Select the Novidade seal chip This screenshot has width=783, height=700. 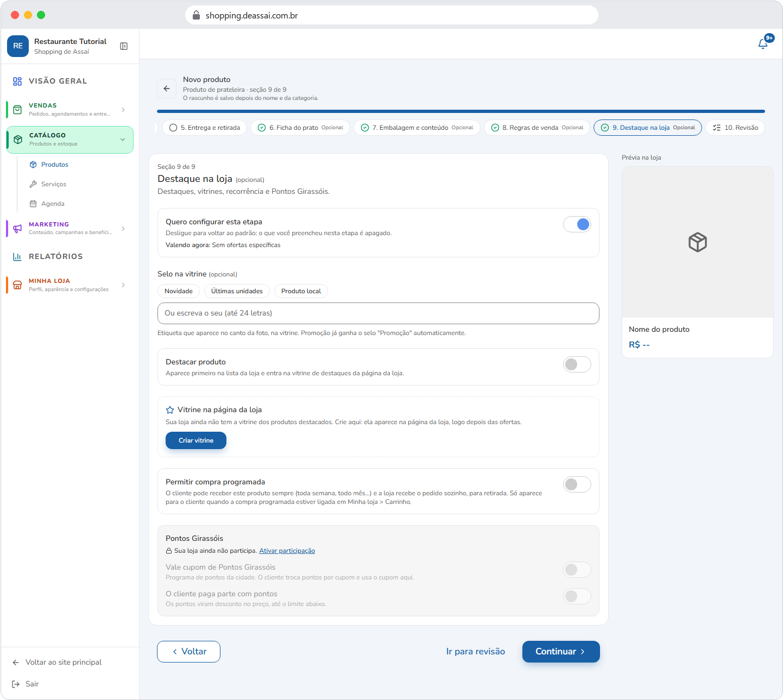pos(179,291)
